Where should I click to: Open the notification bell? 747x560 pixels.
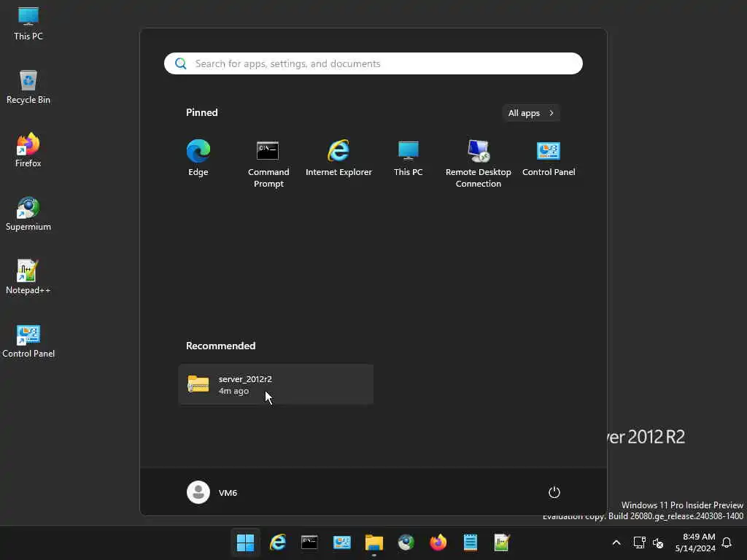pyautogui.click(x=727, y=542)
